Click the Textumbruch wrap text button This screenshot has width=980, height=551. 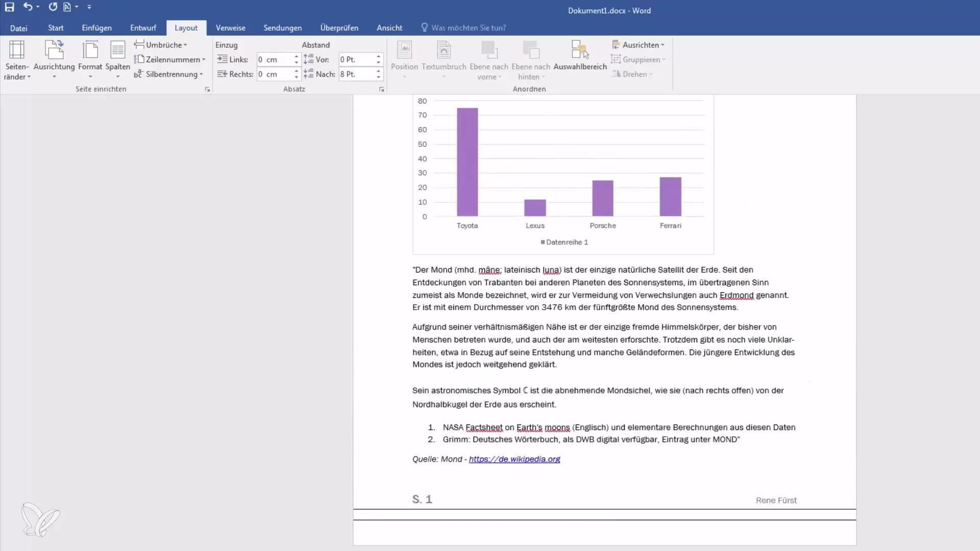444,60
